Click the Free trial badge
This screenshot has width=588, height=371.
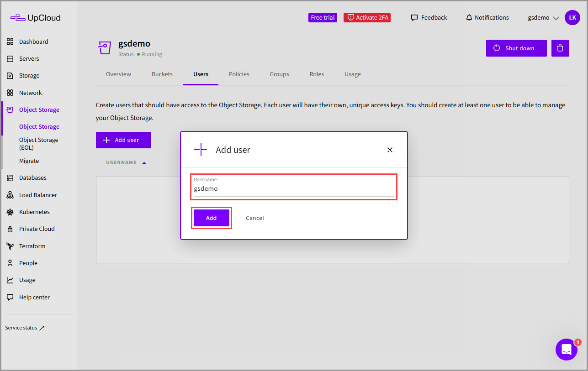(323, 18)
